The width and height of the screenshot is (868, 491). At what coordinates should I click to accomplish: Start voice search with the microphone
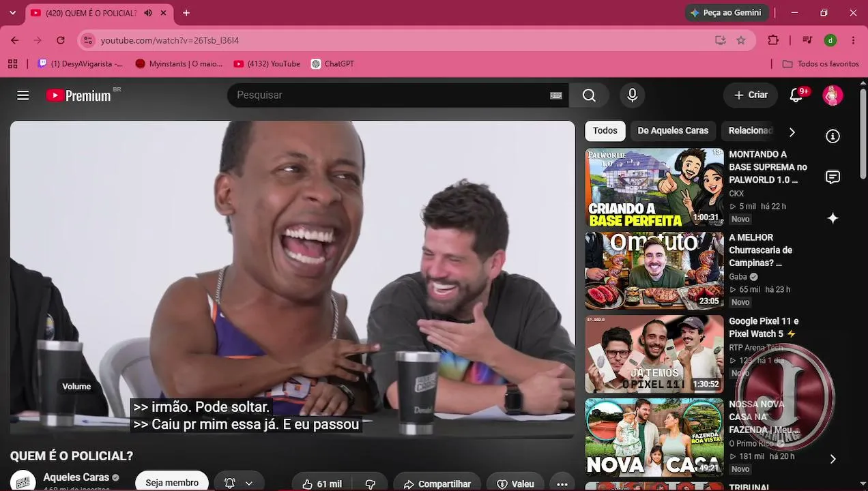coord(632,95)
